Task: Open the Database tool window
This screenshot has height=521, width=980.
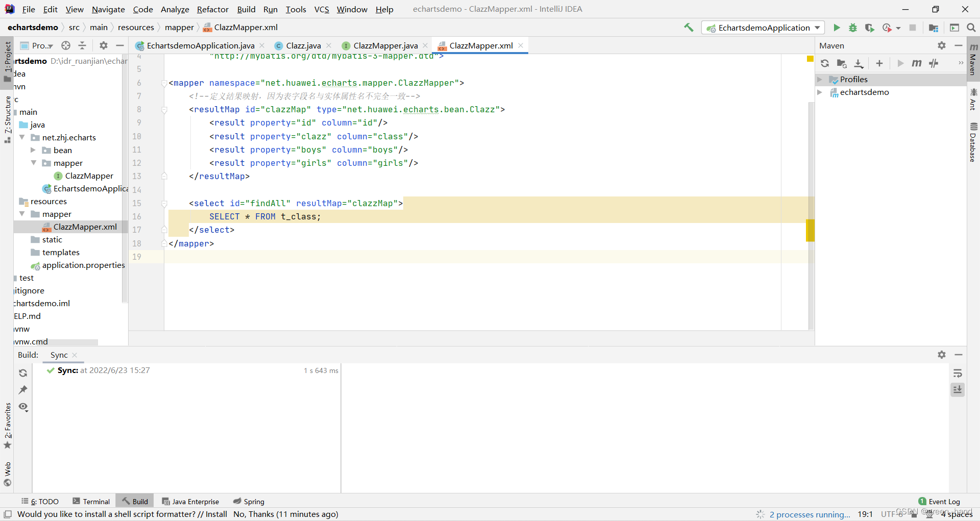Action: 974,141
